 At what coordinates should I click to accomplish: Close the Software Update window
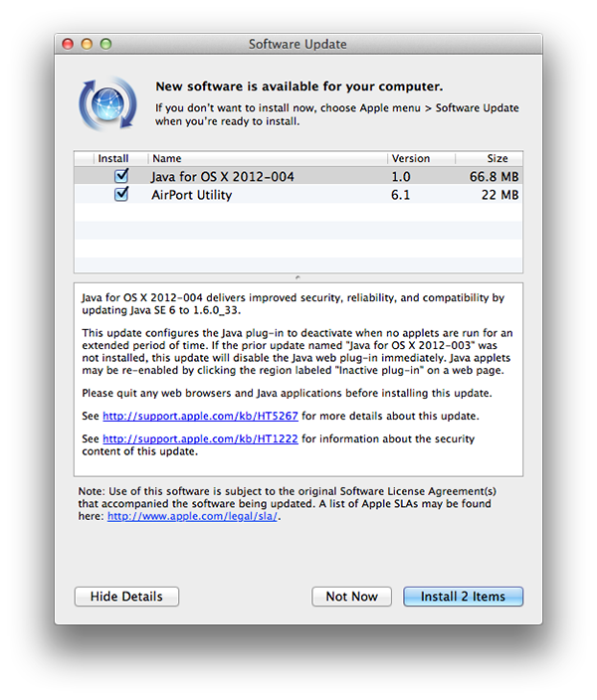(x=68, y=44)
